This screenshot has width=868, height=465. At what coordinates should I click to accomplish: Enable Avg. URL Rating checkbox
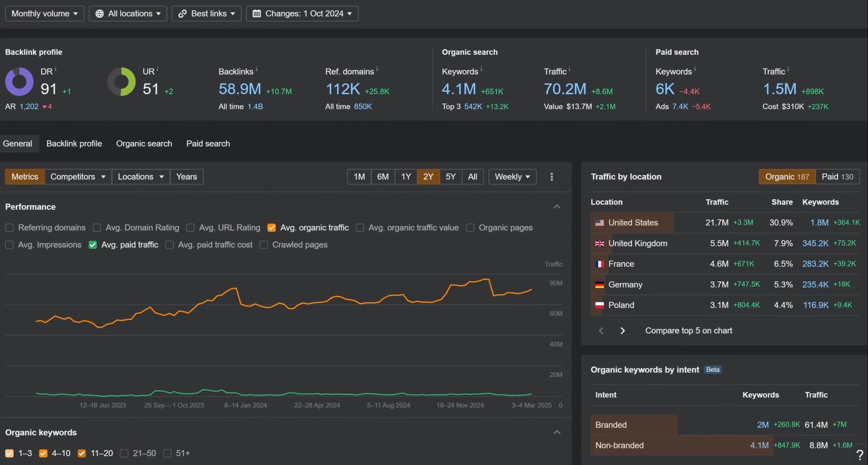(191, 228)
